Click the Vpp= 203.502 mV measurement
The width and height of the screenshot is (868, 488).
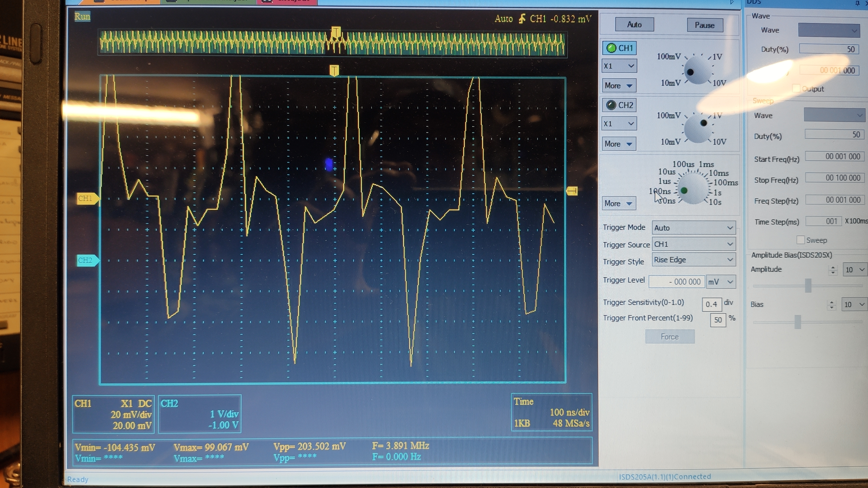coord(310,447)
